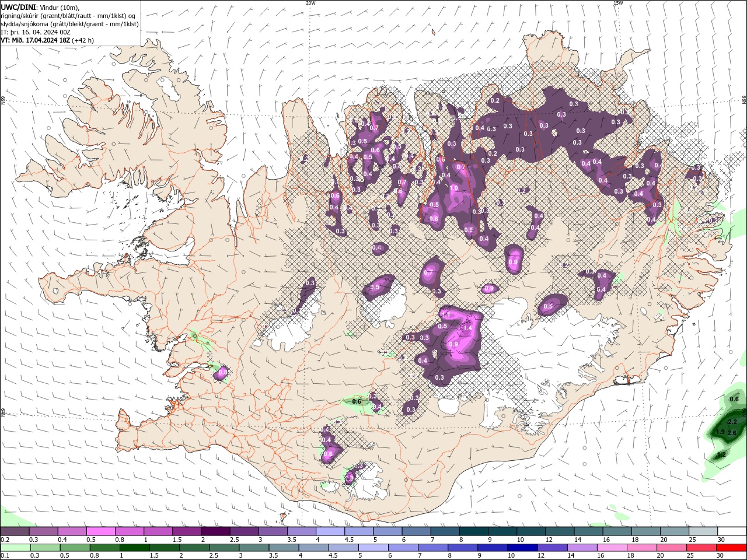Select the pale green 0.1 swatch, lower legend row
The height and width of the screenshot is (560, 747).
tap(15, 547)
